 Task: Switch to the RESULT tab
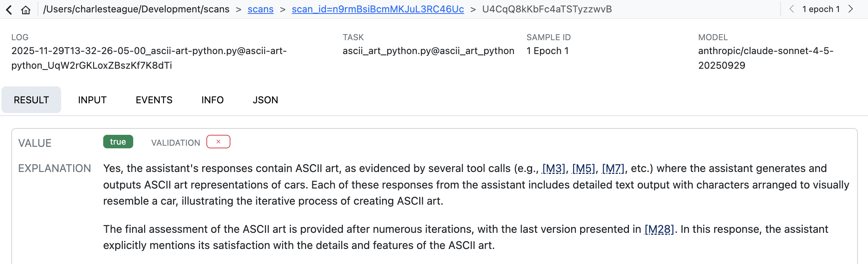pos(32,100)
